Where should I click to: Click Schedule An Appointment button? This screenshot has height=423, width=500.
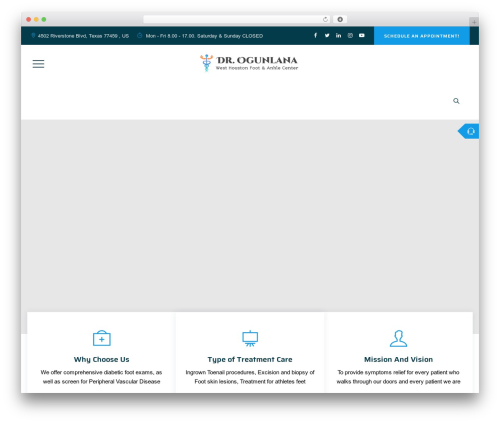[x=422, y=36]
